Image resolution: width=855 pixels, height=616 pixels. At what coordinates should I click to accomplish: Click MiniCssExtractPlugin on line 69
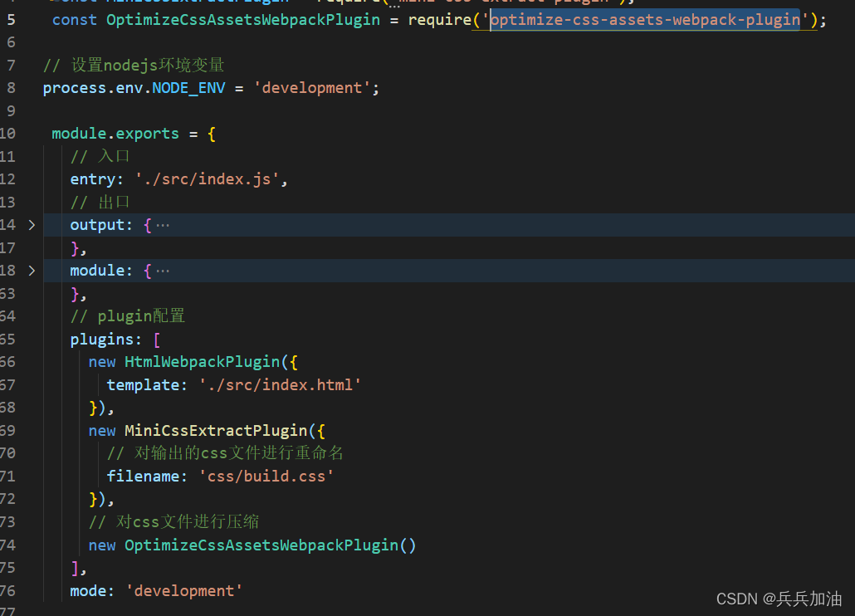point(216,431)
